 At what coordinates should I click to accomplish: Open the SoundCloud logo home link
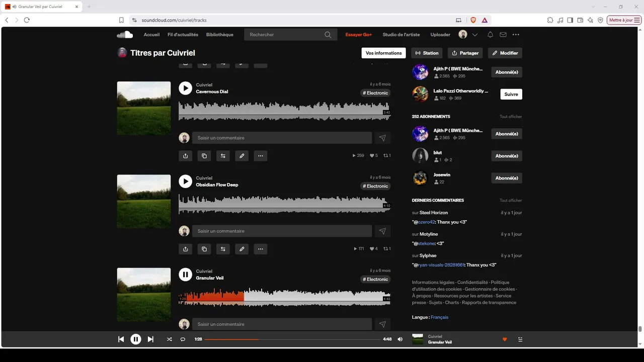[125, 35]
